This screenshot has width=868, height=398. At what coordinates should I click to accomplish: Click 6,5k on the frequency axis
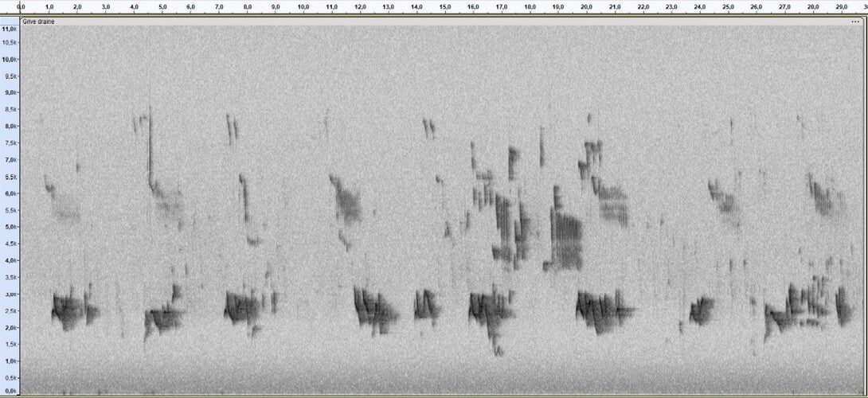click(x=10, y=177)
